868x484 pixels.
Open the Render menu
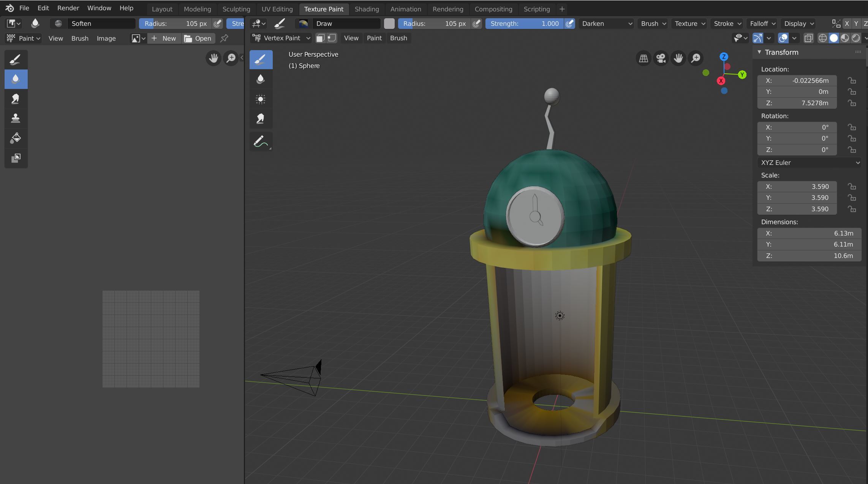(68, 8)
